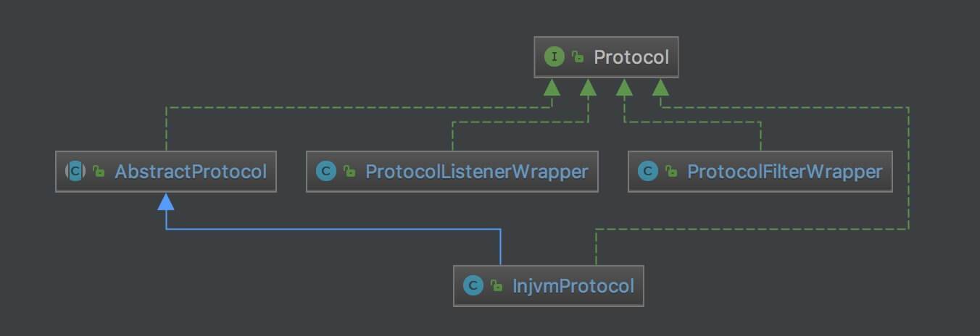Image resolution: width=980 pixels, height=336 pixels.
Task: Click the lock icon on ProtocolFilterWrapper
Action: coord(671,172)
